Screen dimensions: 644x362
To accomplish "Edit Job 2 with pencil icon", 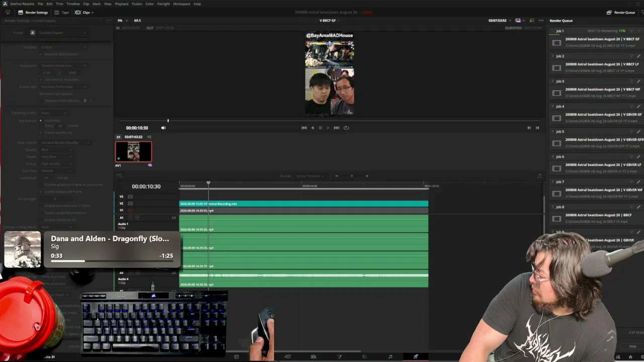I will point(638,56).
